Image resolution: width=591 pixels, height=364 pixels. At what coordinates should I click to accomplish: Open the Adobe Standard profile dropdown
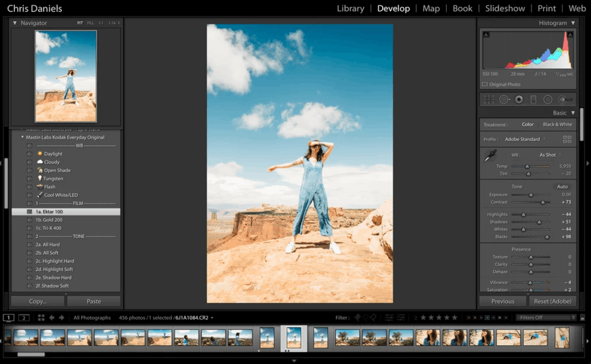(x=525, y=139)
